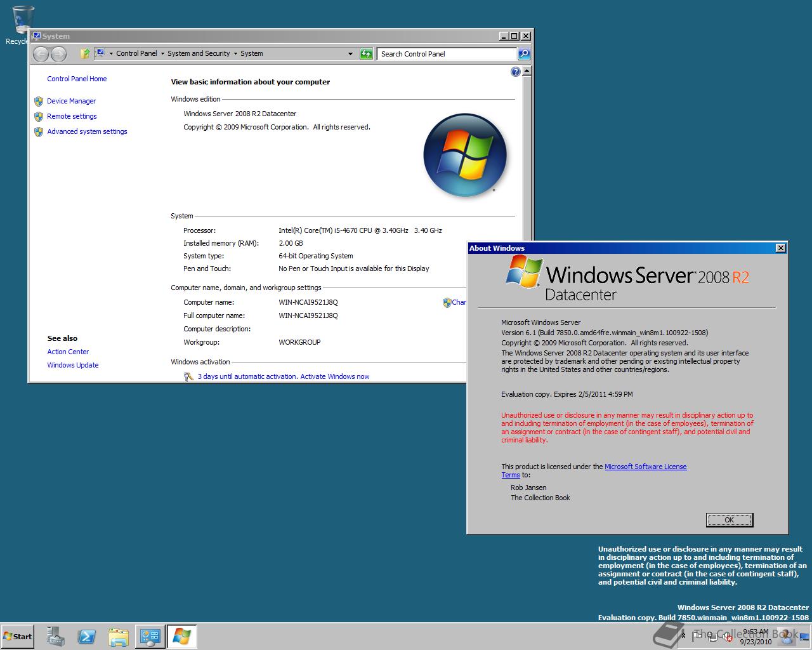
Task: Click Show desktop icon by clock
Action: tap(804, 637)
